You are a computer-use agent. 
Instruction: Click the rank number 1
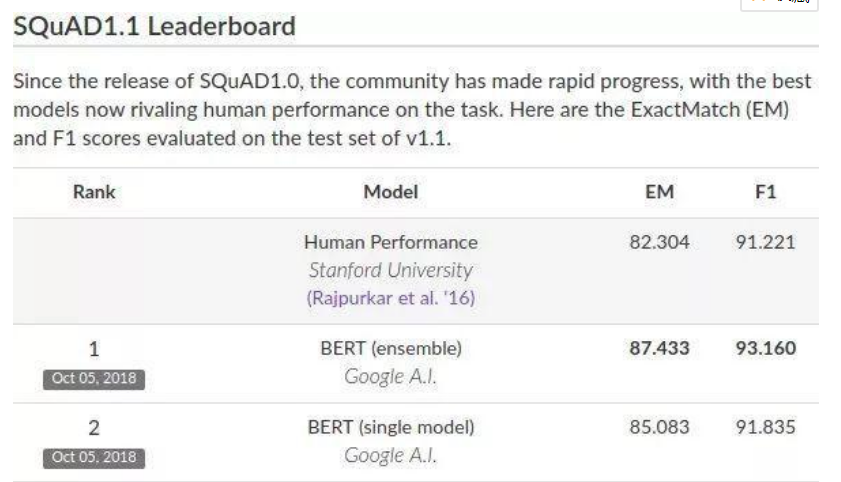94,350
